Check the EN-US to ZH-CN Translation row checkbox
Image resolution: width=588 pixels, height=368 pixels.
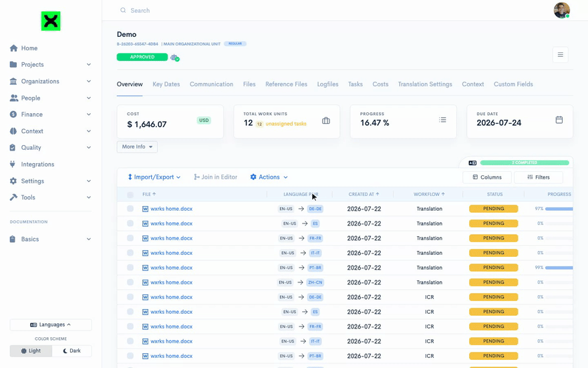(130, 282)
